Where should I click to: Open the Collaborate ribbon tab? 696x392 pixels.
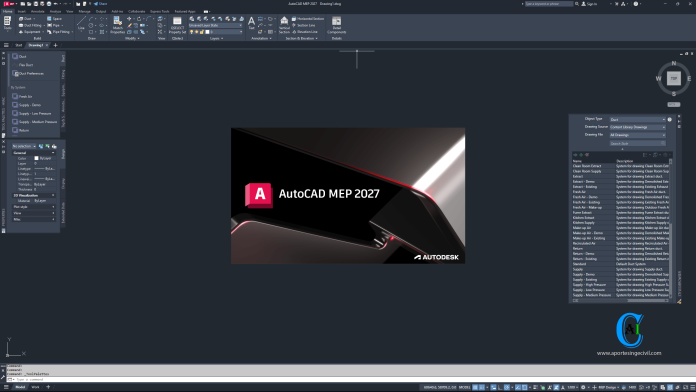[136, 11]
